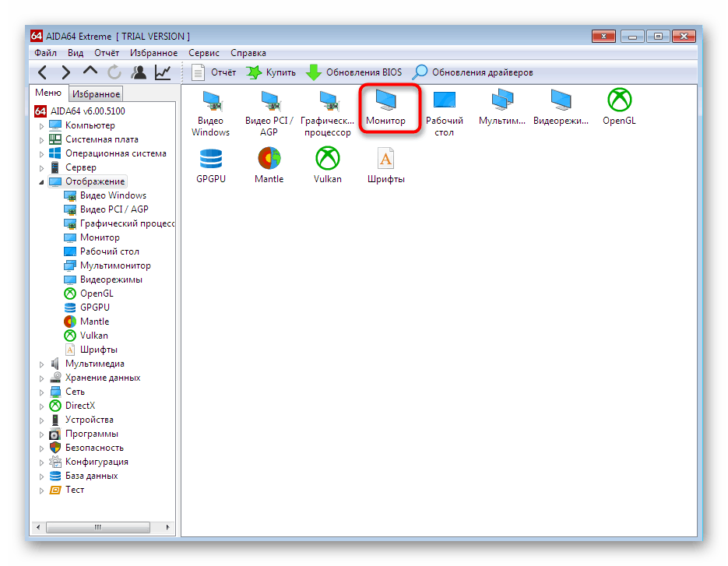Expand the Системная плата tree node
This screenshot has height=566, width=728.
point(41,140)
